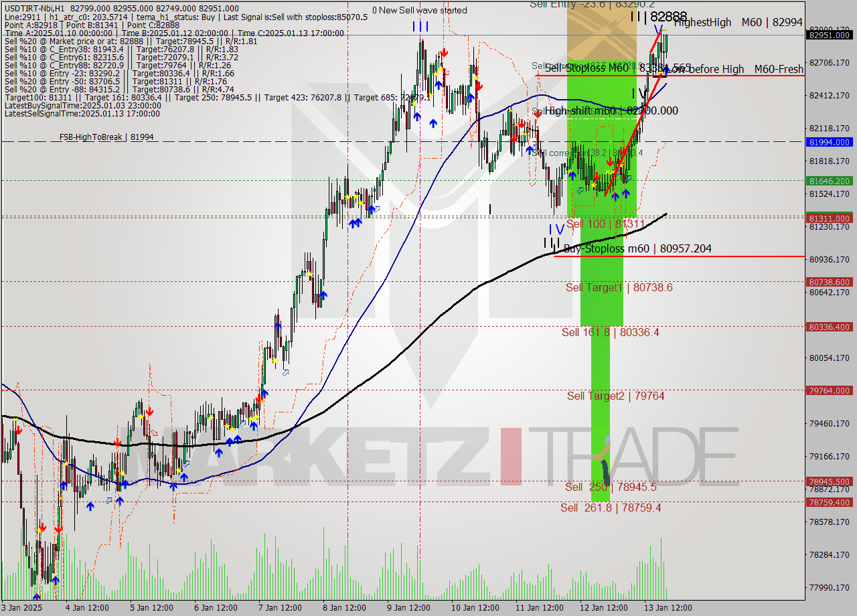Click the LatestSellSignalTime:2025.01.13 17:00:00 line

pyautogui.click(x=83, y=113)
